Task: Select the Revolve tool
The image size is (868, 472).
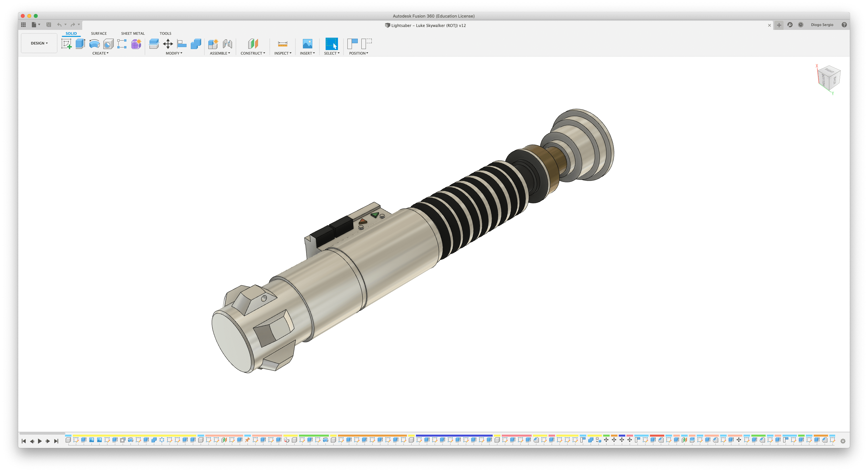Action: (94, 44)
